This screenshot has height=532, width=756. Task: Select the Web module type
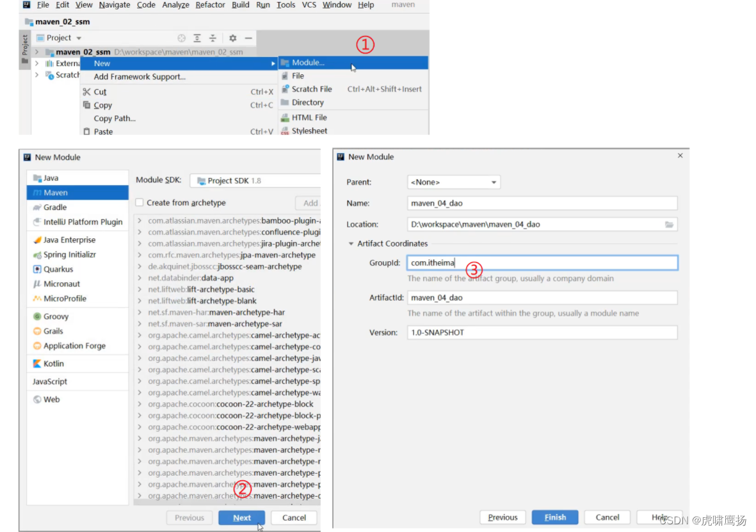[77, 399]
